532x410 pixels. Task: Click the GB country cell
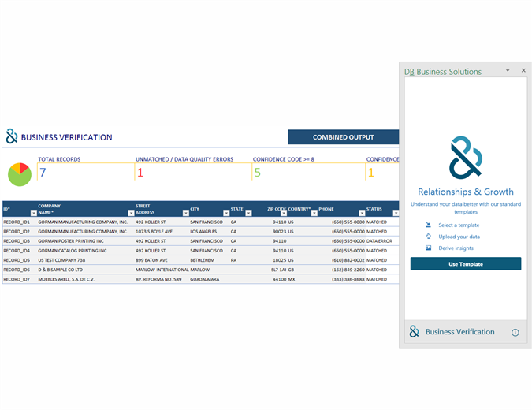291,270
